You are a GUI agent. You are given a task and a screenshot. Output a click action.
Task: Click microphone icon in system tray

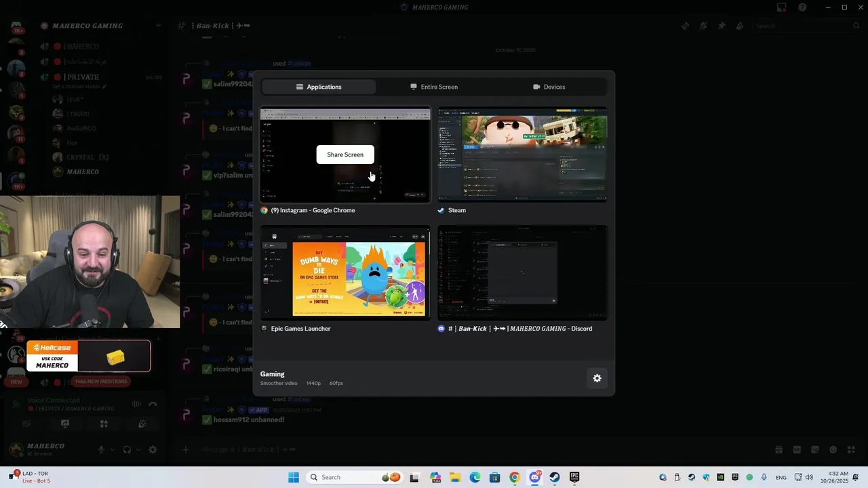pyautogui.click(x=764, y=477)
